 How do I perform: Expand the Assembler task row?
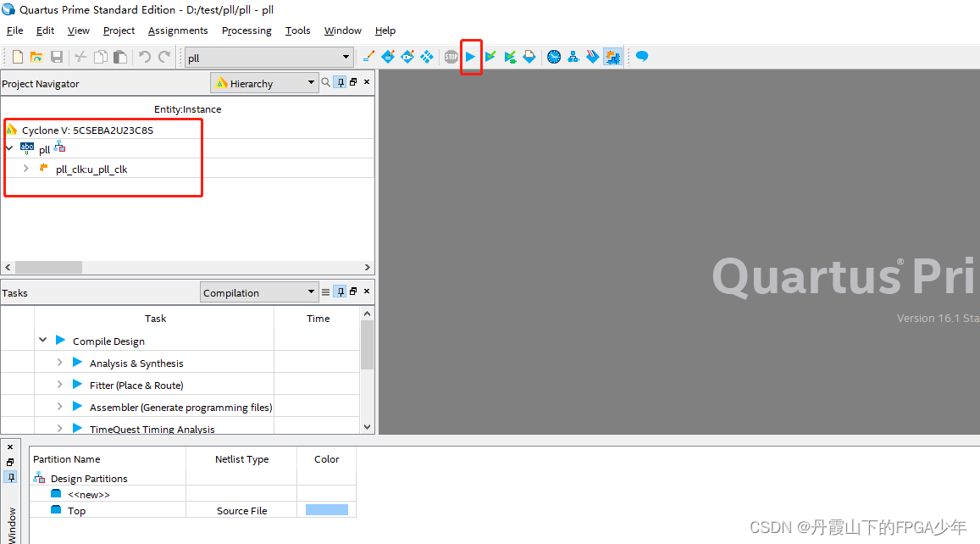click(x=59, y=407)
